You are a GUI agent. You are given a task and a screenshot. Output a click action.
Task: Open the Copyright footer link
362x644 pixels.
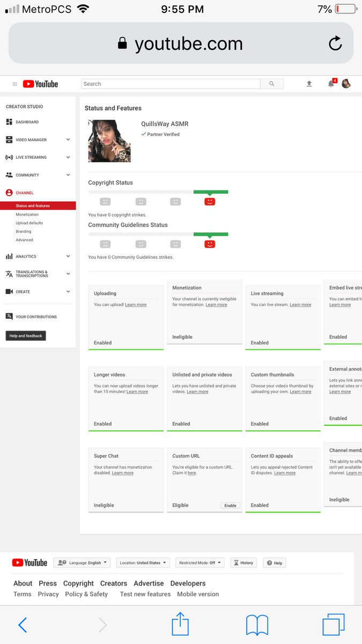(x=78, y=583)
